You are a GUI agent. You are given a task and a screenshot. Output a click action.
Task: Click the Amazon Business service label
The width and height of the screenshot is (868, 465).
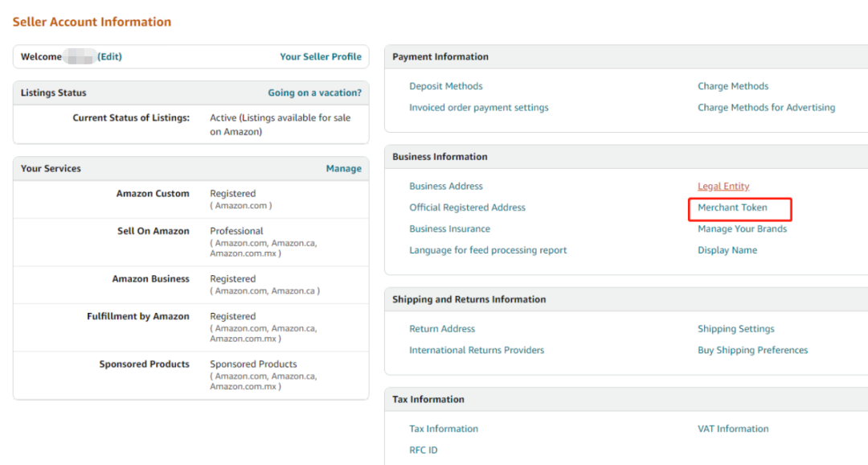150,279
